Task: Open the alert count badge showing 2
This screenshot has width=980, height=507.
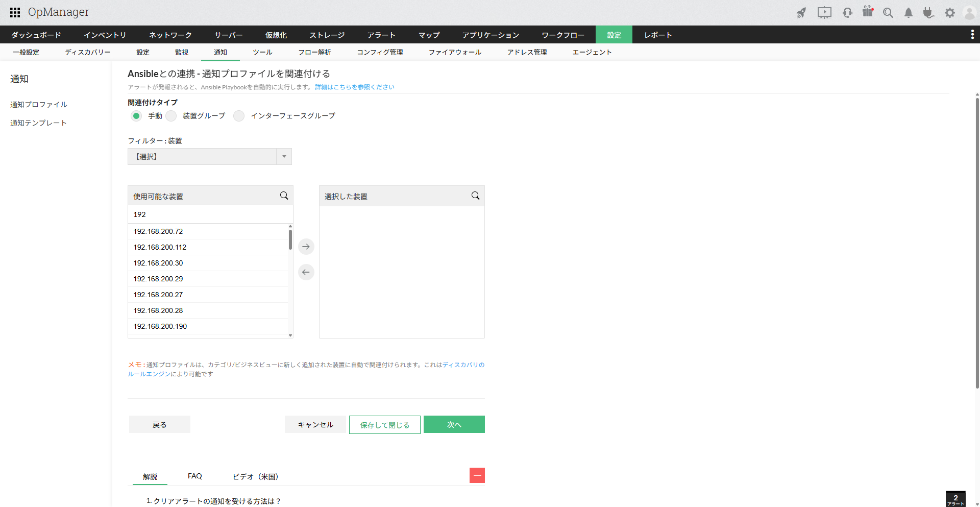Action: [x=955, y=499]
